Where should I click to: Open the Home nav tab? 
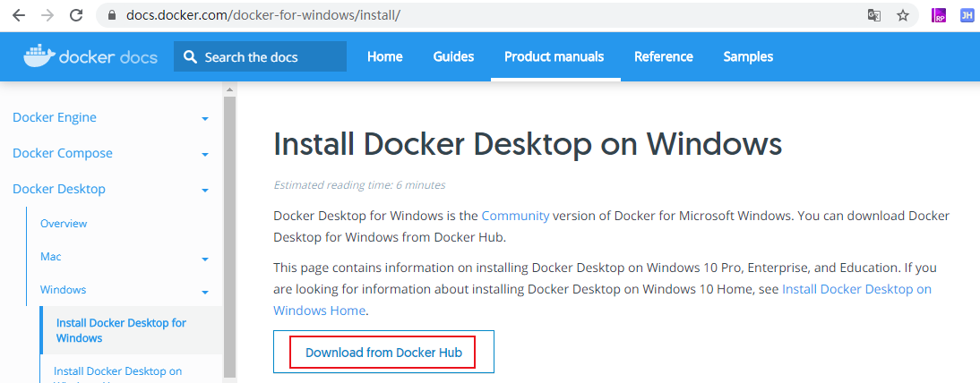pos(385,57)
